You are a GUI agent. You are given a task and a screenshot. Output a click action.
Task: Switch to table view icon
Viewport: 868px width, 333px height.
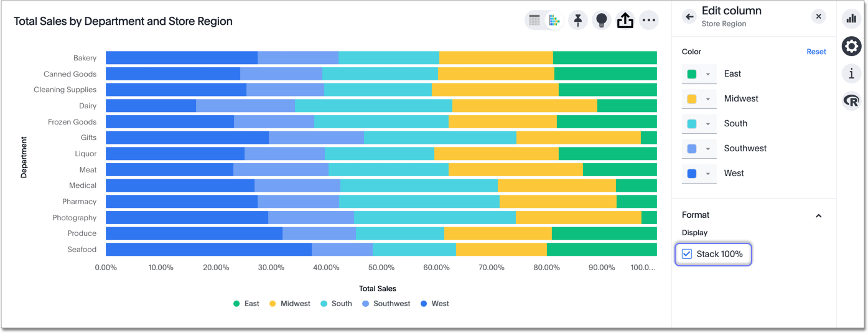click(534, 21)
